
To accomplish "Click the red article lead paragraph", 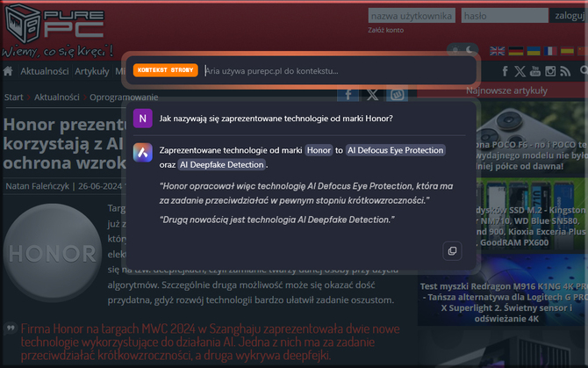I will tap(210, 342).
